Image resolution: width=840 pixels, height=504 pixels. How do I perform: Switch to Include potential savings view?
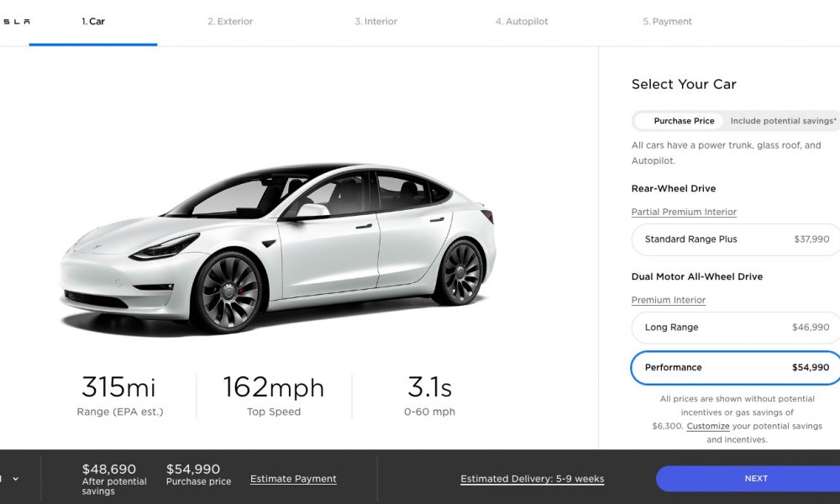(x=783, y=121)
